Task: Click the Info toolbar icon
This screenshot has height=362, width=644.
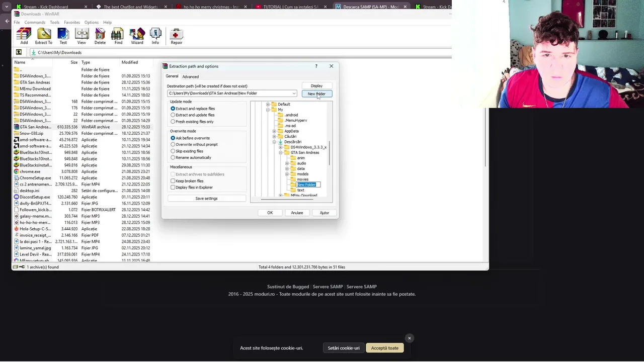Action: pos(155,34)
